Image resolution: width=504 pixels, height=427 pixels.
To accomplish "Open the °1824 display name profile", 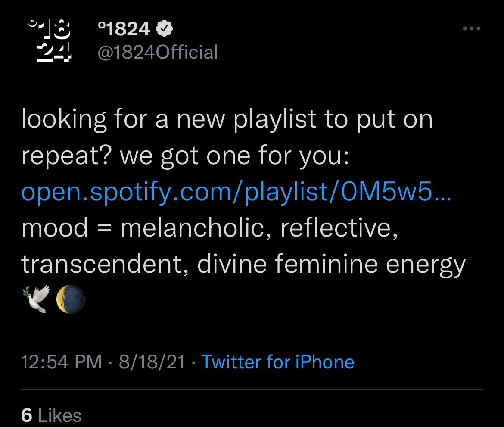I will coord(124,29).
